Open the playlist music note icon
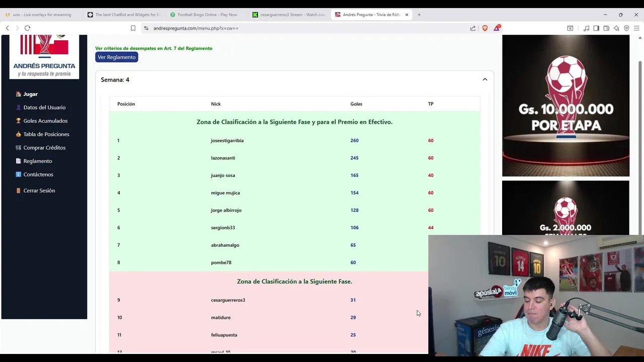Image resolution: width=644 pixels, height=362 pixels. pos(586,28)
